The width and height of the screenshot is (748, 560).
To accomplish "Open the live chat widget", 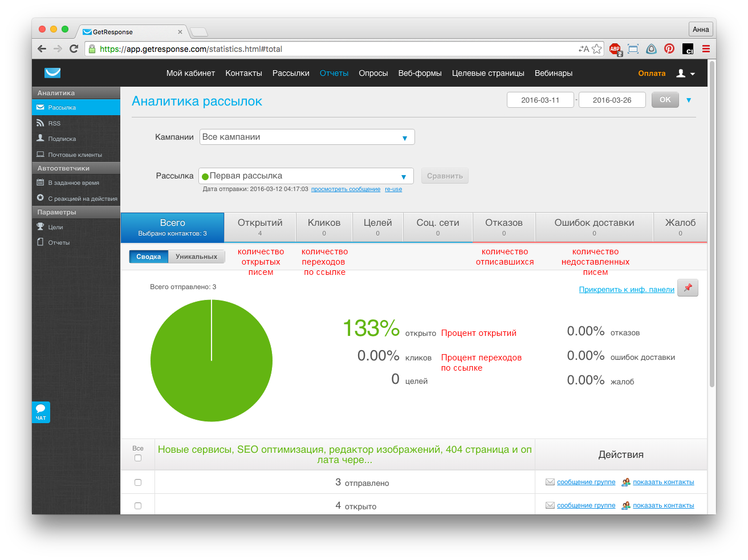I will pos(41,412).
